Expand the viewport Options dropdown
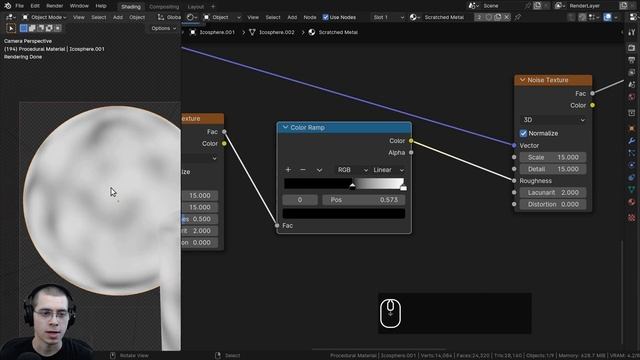The height and width of the screenshot is (360, 640). pyautogui.click(x=164, y=28)
